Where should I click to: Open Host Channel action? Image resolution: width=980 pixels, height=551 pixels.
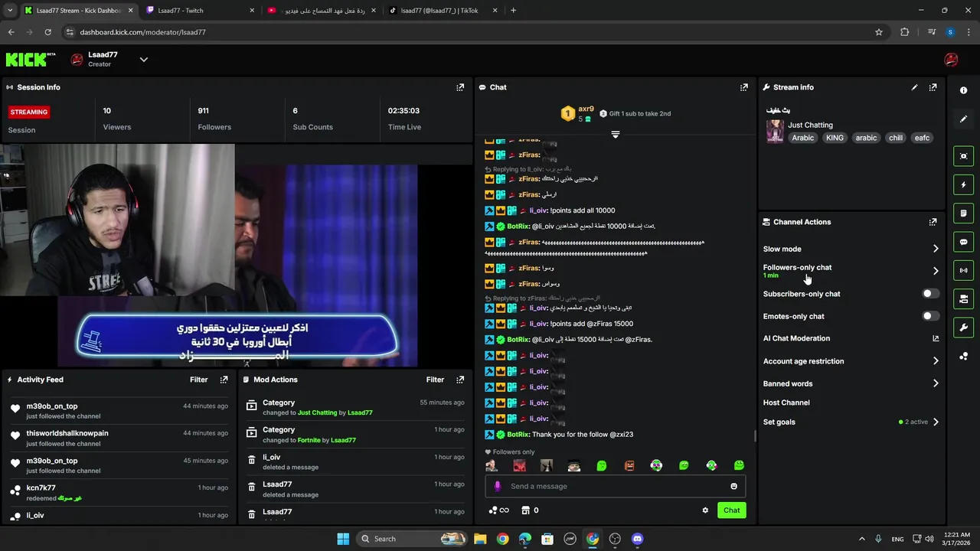[x=786, y=403]
